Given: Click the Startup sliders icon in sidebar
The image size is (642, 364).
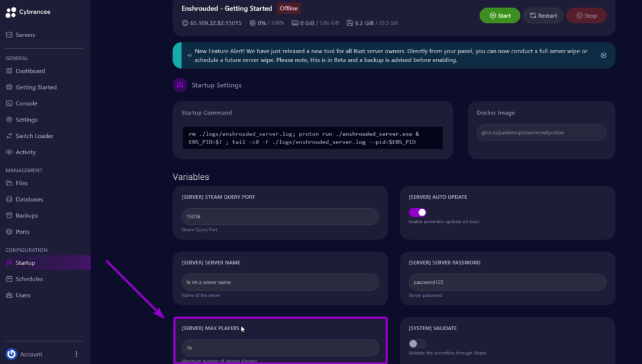Looking at the screenshot, I should (x=9, y=263).
